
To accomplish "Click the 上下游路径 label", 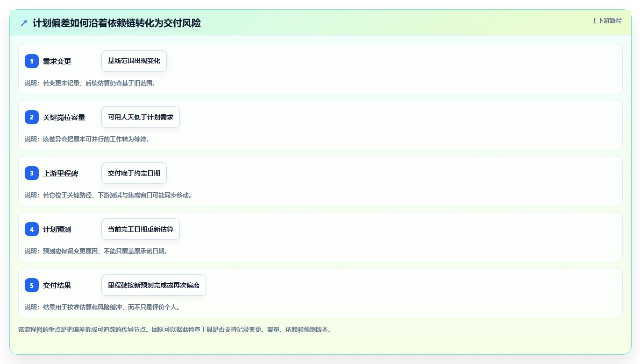I will (606, 21).
